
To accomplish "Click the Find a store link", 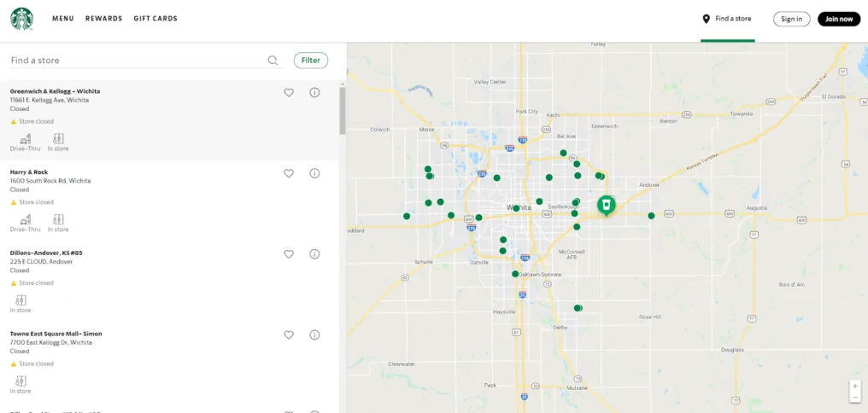I will tap(727, 19).
